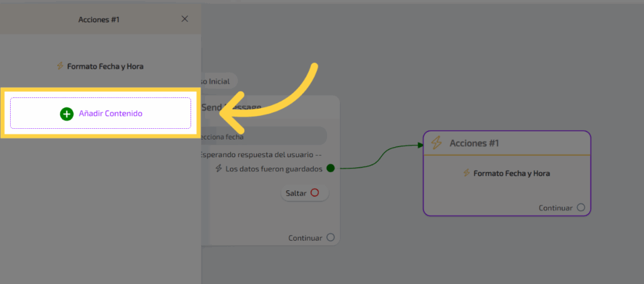
Task: Click the red circle port on Saltar
Action: [x=314, y=193]
